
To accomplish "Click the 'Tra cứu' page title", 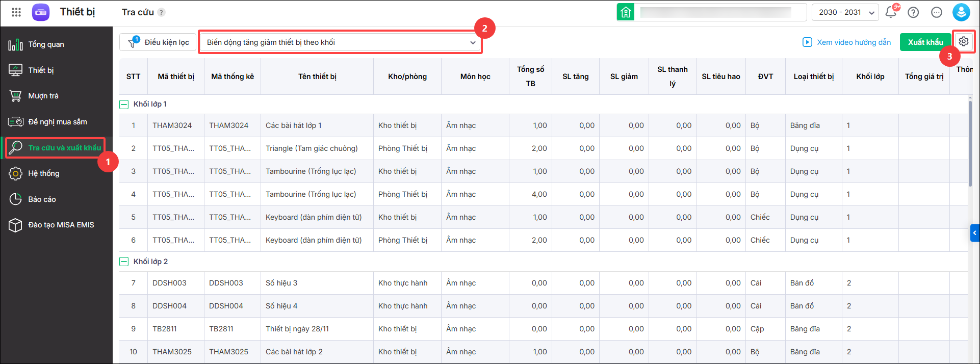I will click(x=138, y=12).
